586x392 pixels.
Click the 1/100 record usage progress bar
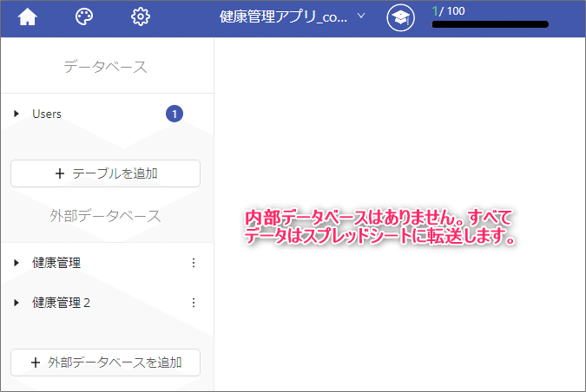[491, 24]
